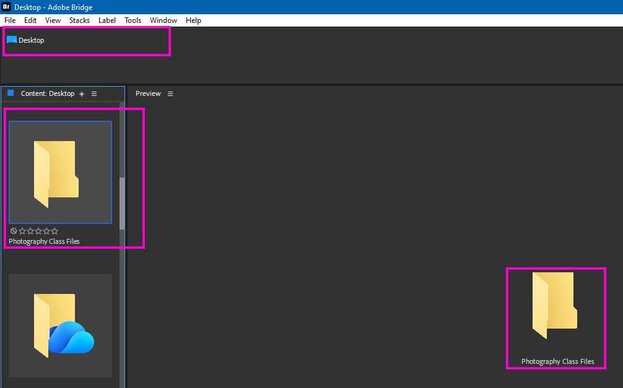Set one star rating on Photography Class Files
This screenshot has height=388, width=623.
click(22, 231)
